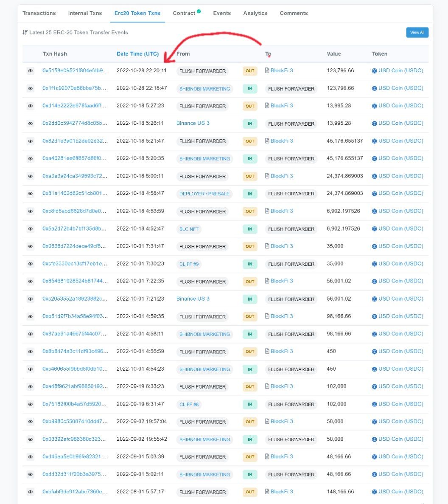Click eye icon for txn 0x75182f00b4a57d5920
448x504 pixels.
click(31, 404)
